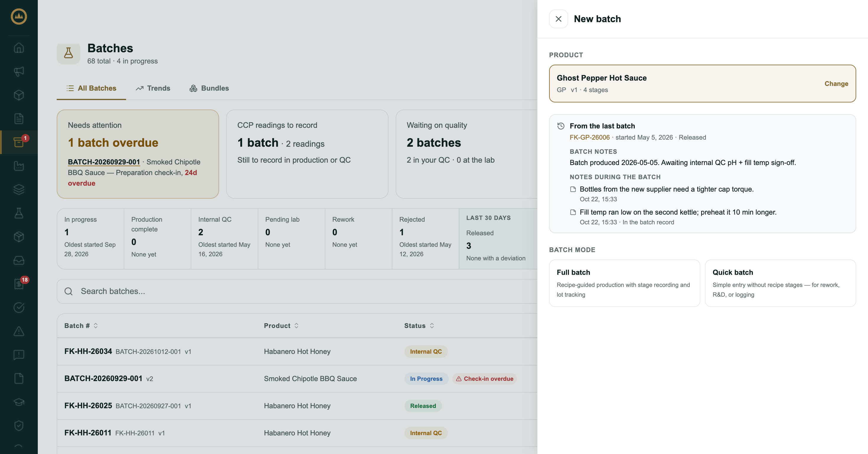868x454 pixels.
Task: Open the plain cube sidebar icon
Action: [x=19, y=95]
